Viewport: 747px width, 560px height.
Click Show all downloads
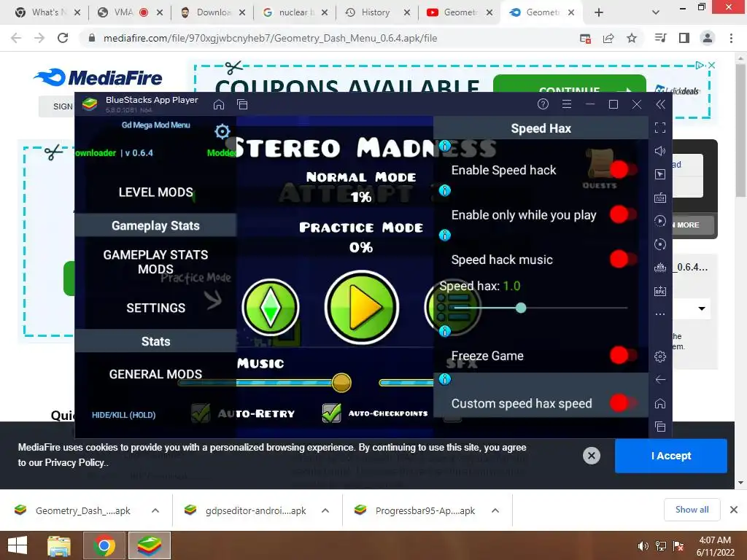point(692,510)
